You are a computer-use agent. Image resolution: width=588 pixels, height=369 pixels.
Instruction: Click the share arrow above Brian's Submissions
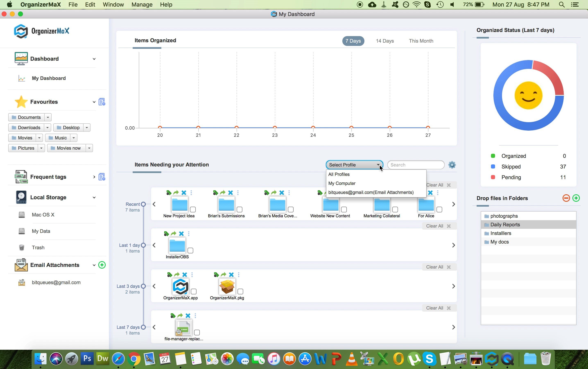[223, 192]
